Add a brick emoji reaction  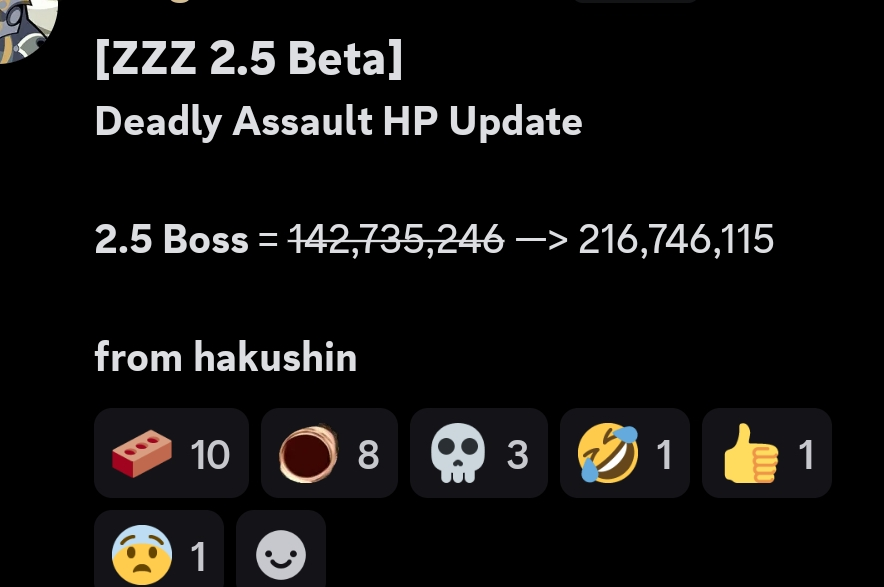point(171,453)
